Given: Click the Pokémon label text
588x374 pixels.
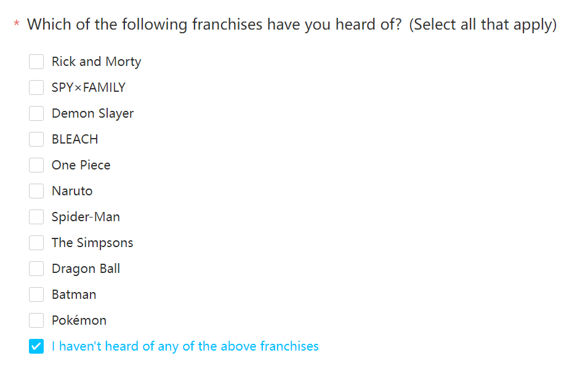Looking at the screenshot, I should (x=79, y=320).
